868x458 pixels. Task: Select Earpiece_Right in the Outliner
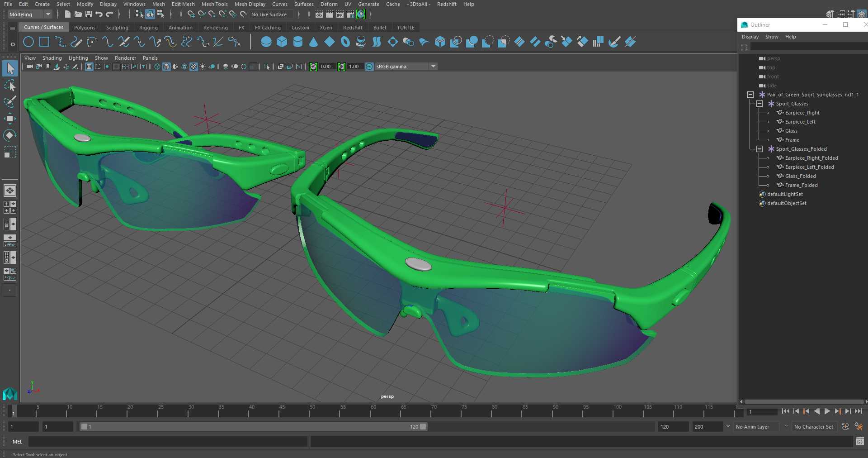click(802, 113)
